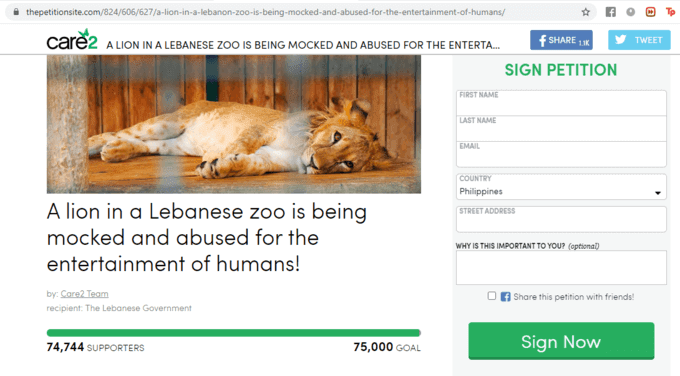Click the Country dropdown arrow

point(657,193)
